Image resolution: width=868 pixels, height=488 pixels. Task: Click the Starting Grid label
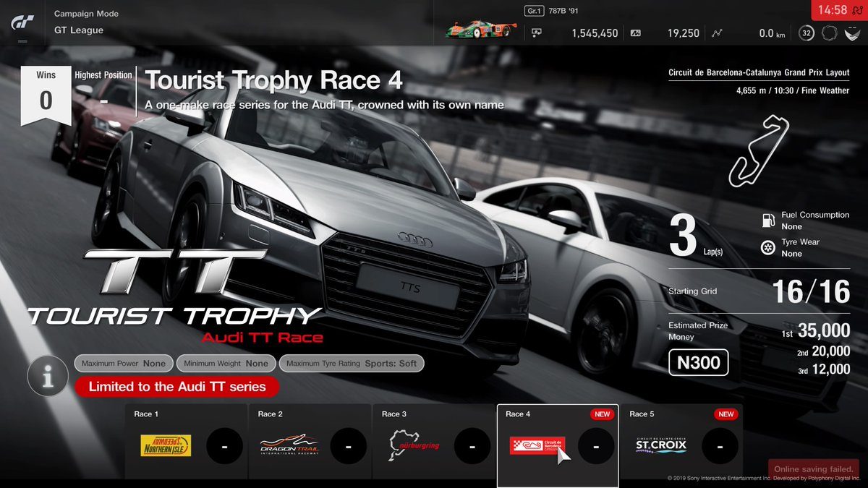693,291
